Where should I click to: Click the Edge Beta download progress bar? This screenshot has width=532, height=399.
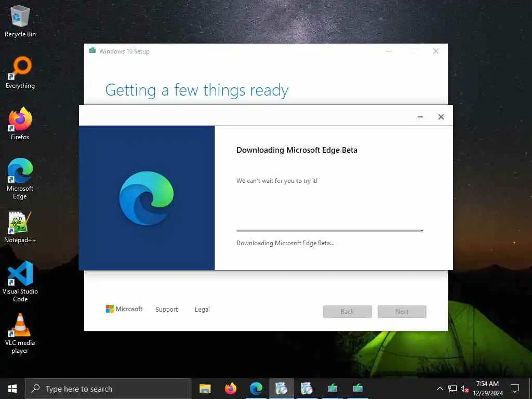pos(329,231)
